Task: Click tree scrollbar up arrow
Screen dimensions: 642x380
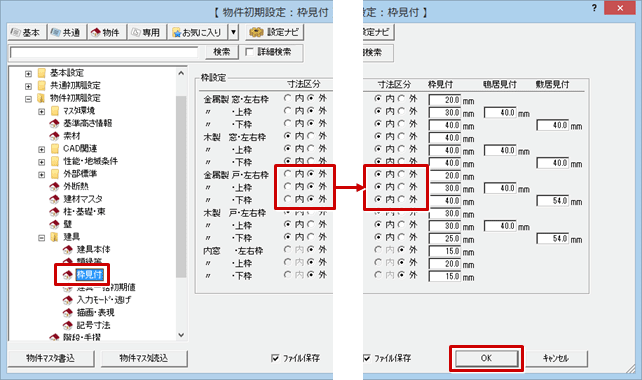Action: coord(181,73)
